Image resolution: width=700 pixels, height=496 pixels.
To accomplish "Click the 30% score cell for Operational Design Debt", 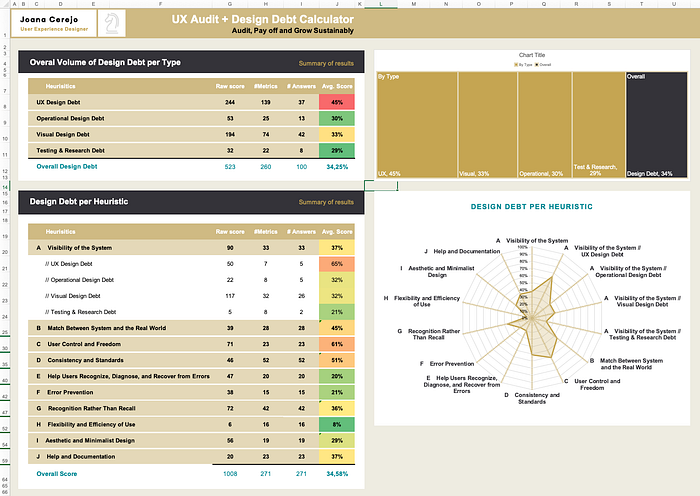I will point(337,118).
